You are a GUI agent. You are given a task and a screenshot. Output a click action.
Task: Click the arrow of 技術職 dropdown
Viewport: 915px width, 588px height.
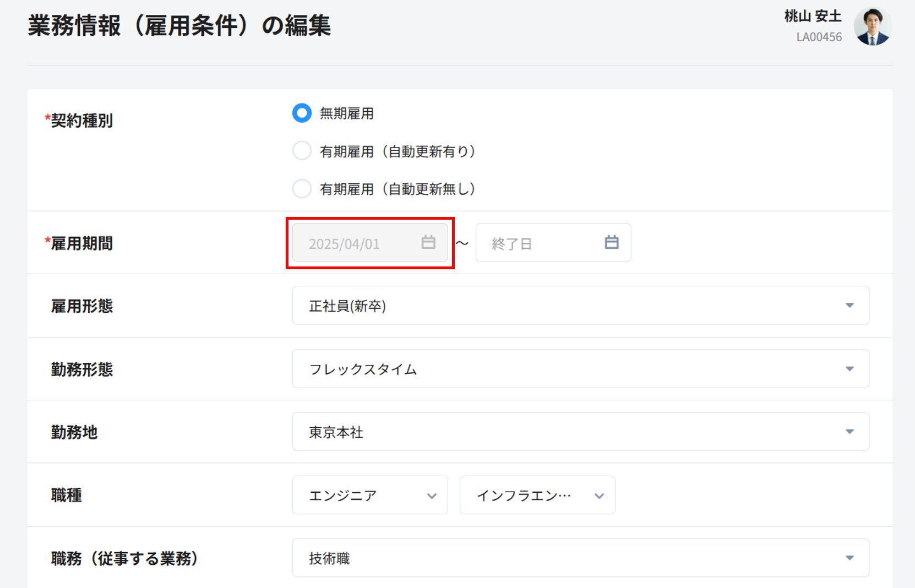point(849,558)
